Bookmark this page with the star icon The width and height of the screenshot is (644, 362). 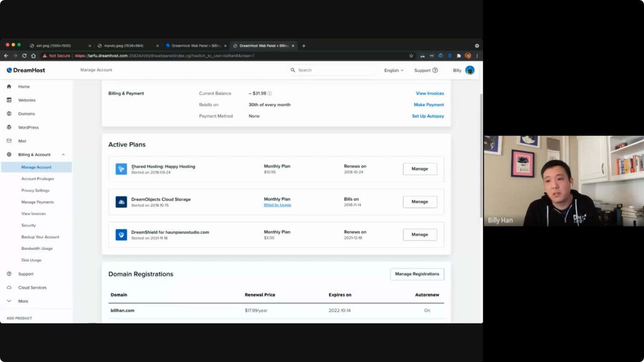click(x=411, y=56)
